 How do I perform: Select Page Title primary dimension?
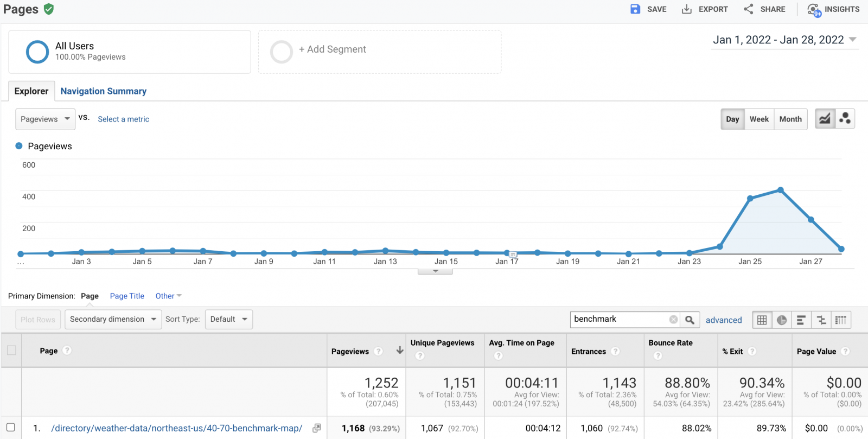[127, 296]
